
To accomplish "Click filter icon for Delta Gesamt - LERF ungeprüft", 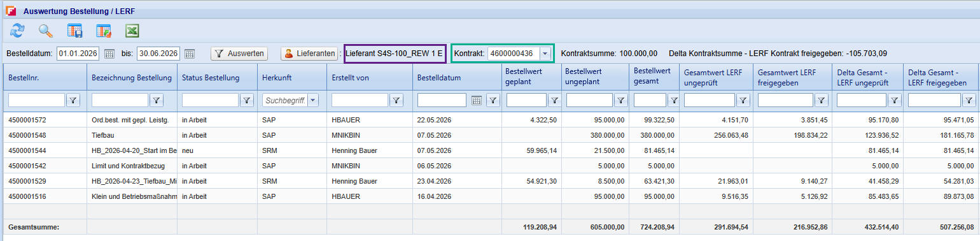I will pyautogui.click(x=894, y=100).
